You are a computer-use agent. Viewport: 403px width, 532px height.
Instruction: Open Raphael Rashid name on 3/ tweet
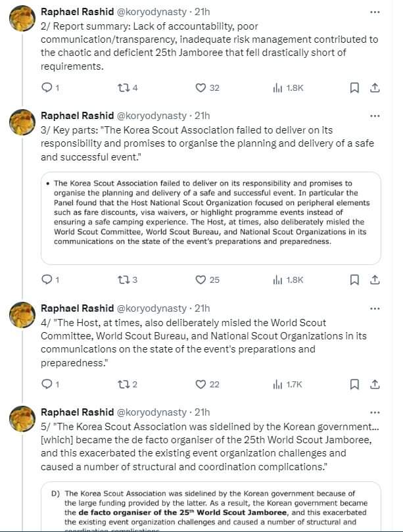coord(78,116)
